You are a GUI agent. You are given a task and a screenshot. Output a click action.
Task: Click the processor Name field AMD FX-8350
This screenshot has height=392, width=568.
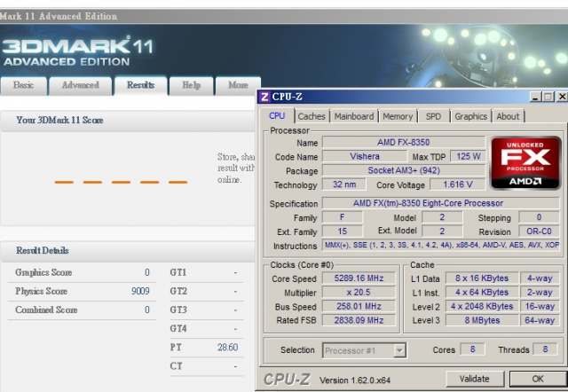click(x=404, y=142)
